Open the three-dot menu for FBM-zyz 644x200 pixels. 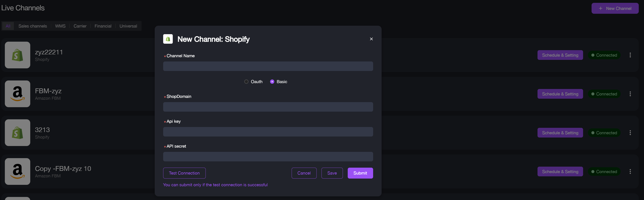tap(630, 94)
